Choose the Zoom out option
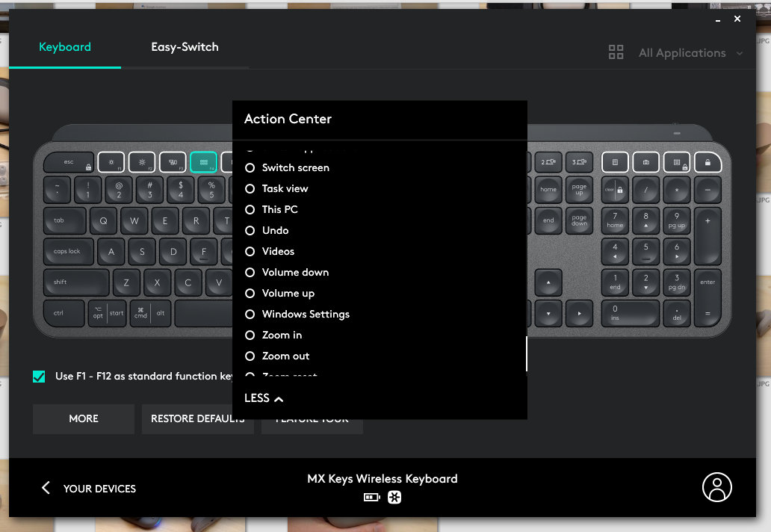Image resolution: width=771 pixels, height=532 pixels. 277,356
